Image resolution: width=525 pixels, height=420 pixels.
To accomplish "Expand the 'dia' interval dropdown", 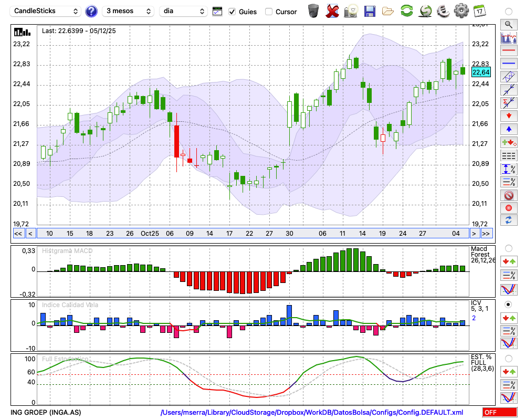I will click(184, 11).
